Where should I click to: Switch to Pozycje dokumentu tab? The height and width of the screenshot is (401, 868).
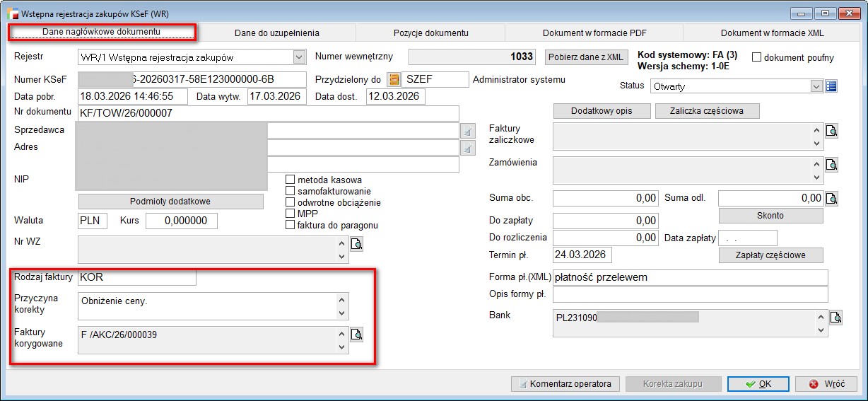[x=430, y=33]
